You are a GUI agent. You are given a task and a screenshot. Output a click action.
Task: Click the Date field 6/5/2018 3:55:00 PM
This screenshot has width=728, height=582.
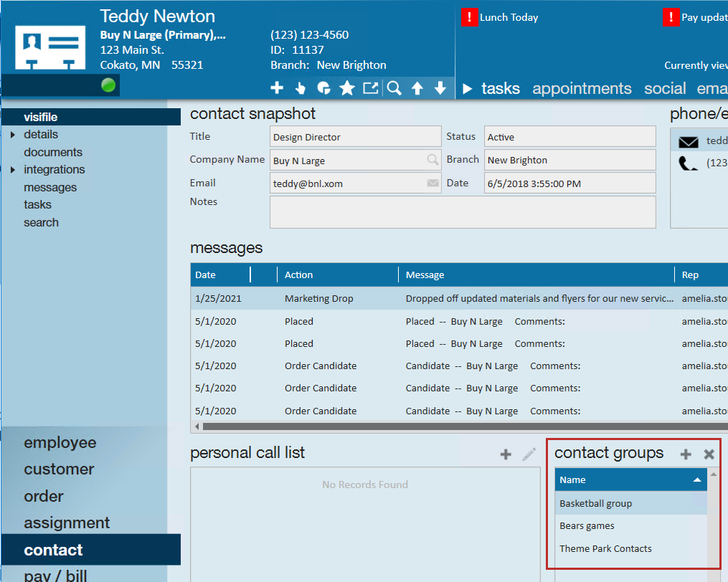(569, 183)
